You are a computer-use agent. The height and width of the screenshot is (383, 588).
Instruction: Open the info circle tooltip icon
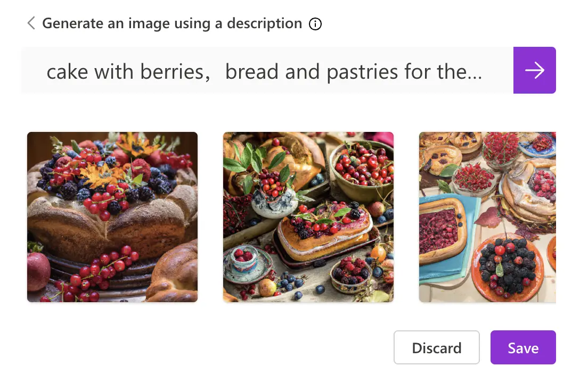315,24
